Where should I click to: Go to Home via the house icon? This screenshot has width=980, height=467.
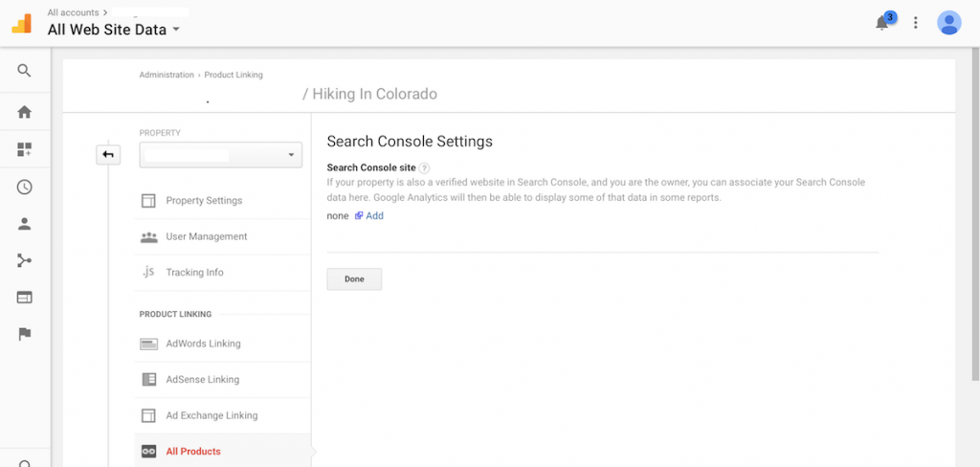tap(24, 113)
